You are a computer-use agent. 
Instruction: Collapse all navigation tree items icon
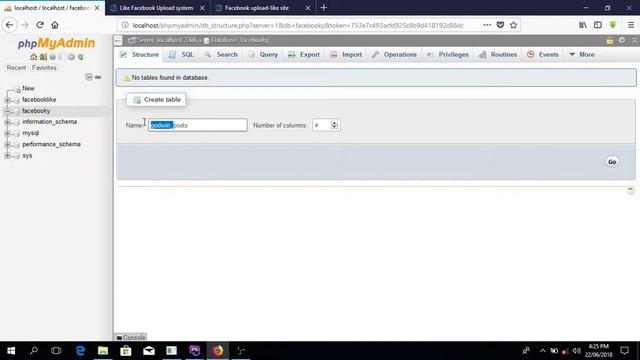(89, 77)
